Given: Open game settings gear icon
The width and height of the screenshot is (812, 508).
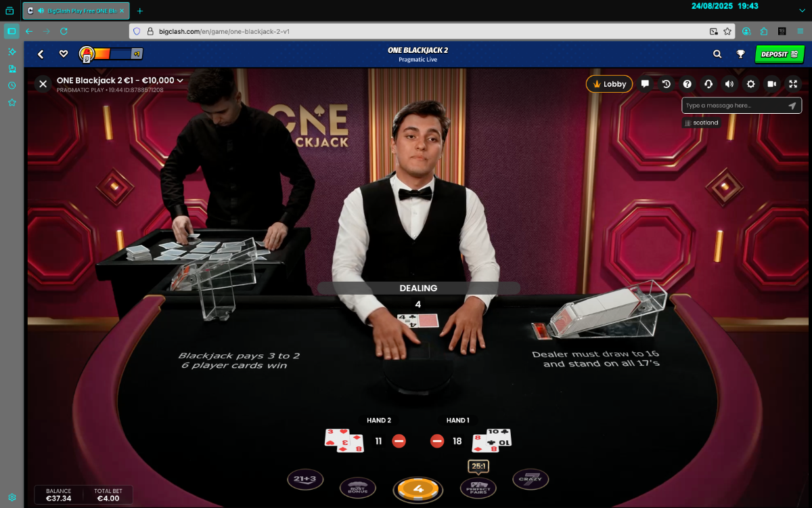Looking at the screenshot, I should point(750,84).
